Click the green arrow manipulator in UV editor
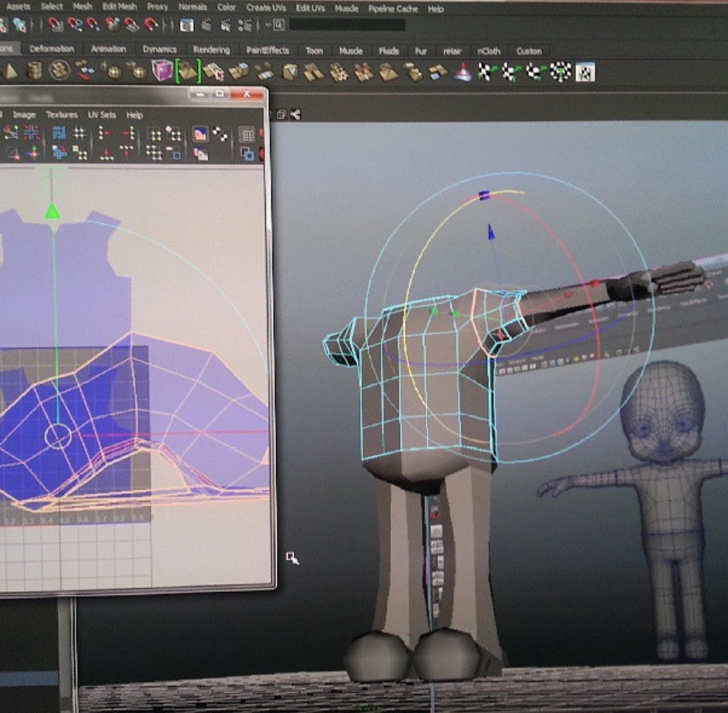Image resolution: width=728 pixels, height=713 pixels. (x=52, y=210)
